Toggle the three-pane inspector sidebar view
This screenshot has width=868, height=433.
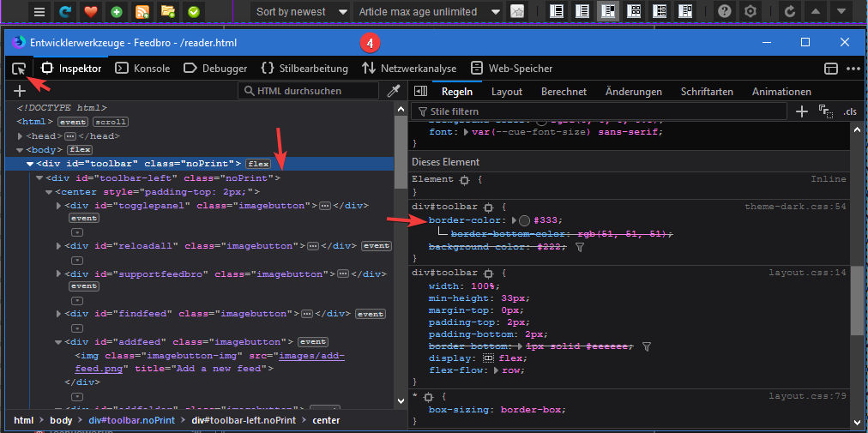pos(419,92)
